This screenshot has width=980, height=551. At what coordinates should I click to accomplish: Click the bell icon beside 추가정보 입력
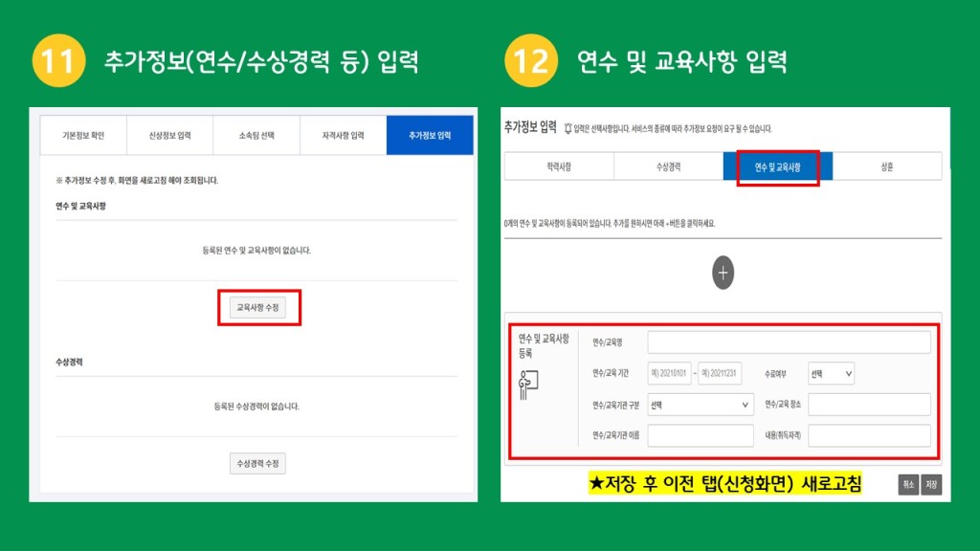[x=568, y=128]
